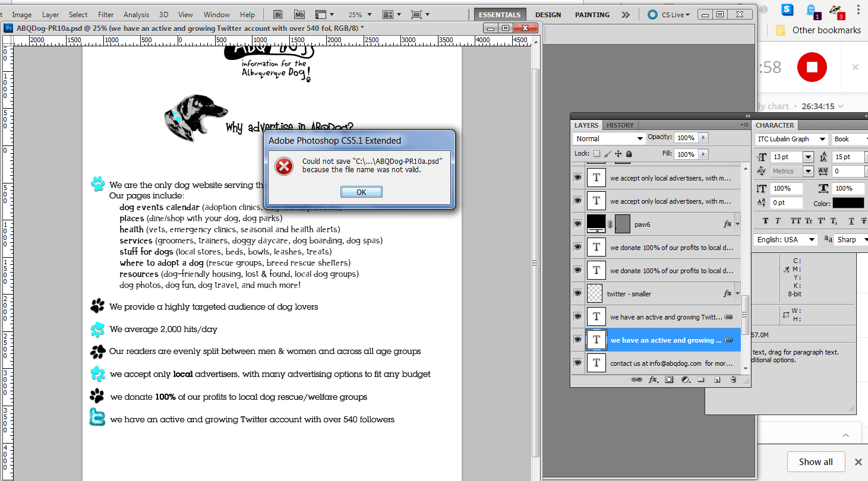Screen dimensions: 868x481
Task: Open the Metrics kerning dropdown
Action: (808, 171)
